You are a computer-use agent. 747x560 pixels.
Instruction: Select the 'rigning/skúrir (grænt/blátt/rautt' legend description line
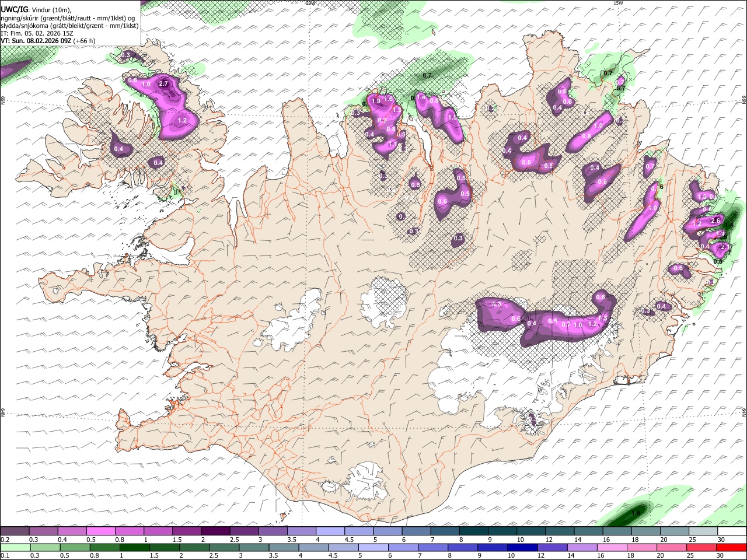tap(68, 18)
